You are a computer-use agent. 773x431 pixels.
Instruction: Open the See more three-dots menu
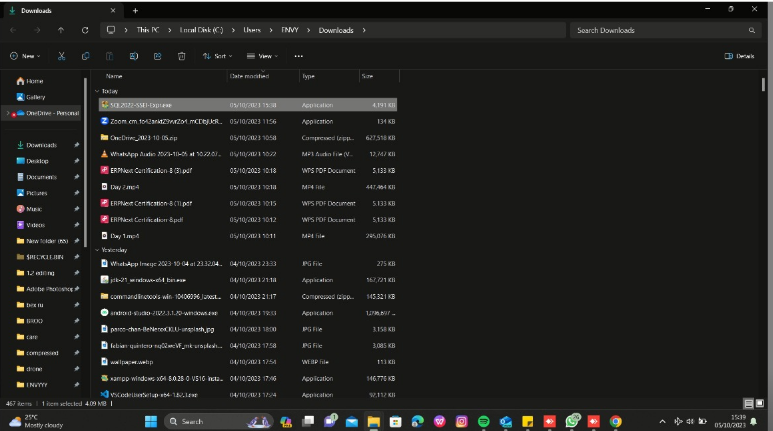[x=298, y=56]
